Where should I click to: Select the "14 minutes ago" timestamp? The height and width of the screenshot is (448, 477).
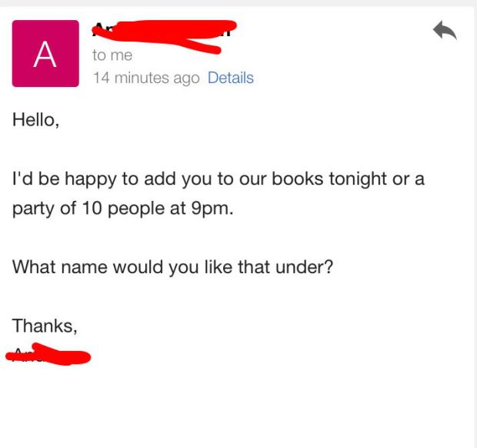click(x=145, y=78)
